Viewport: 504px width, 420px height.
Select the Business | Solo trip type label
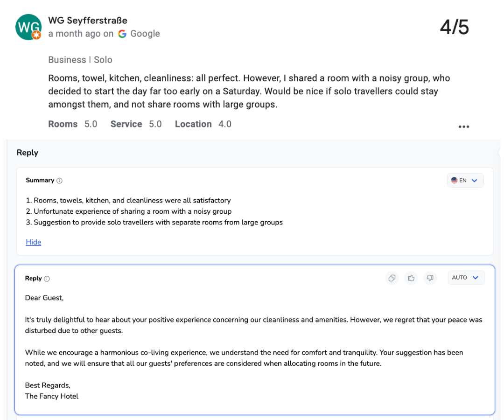click(80, 60)
